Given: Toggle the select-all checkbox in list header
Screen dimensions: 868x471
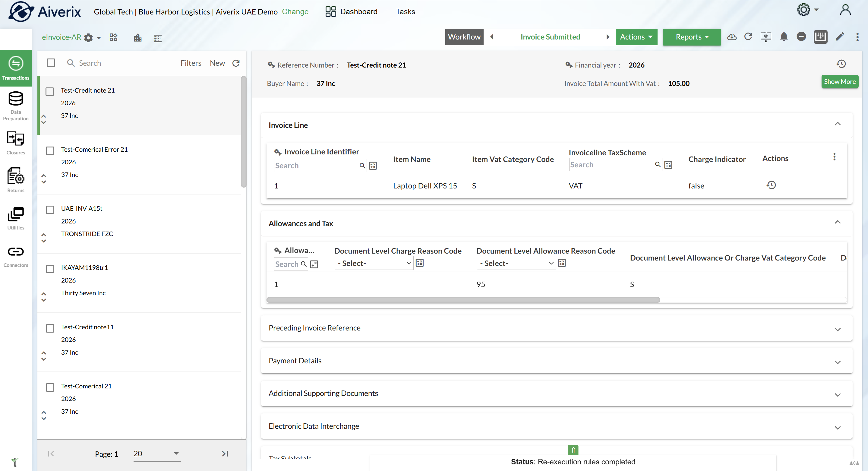Looking at the screenshot, I should pos(51,63).
